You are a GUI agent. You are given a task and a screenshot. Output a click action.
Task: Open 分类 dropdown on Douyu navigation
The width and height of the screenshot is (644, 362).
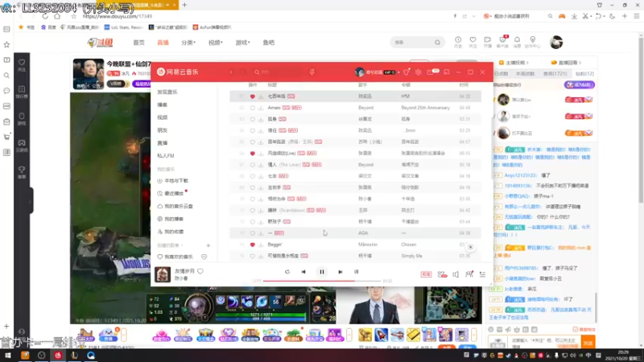pos(188,43)
